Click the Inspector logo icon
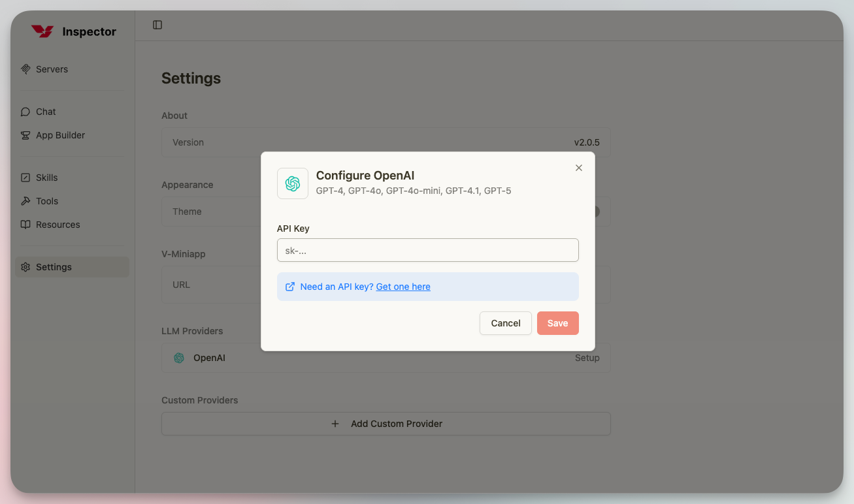854x504 pixels. [42, 31]
